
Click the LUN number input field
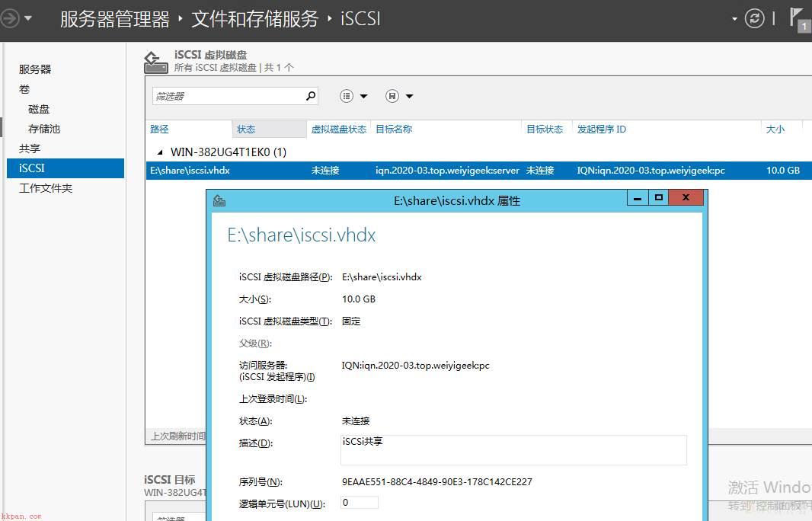360,503
